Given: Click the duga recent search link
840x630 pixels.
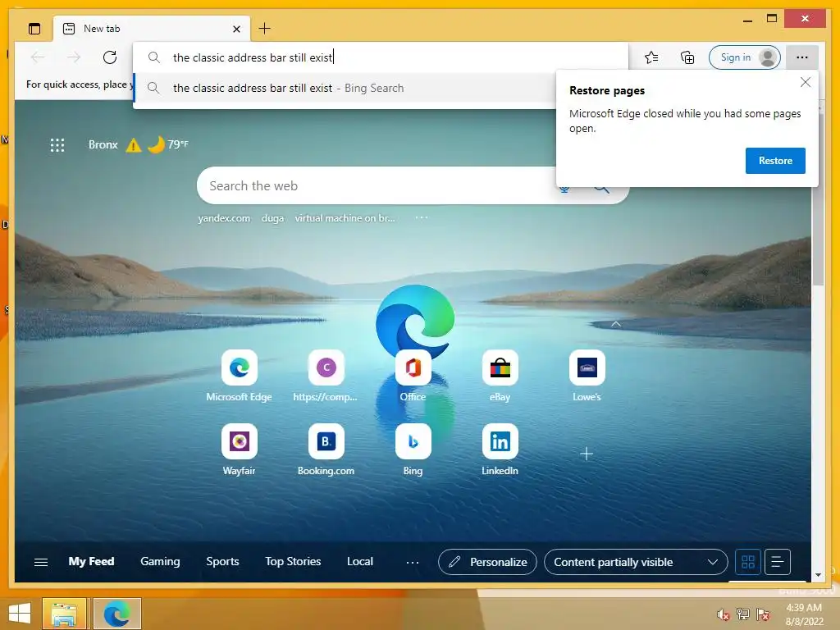Looking at the screenshot, I should (272, 218).
